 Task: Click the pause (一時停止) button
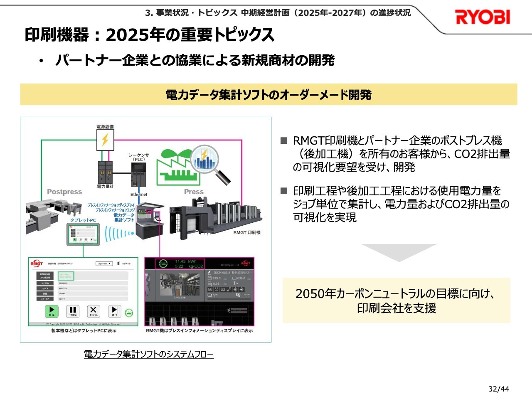[73, 311]
